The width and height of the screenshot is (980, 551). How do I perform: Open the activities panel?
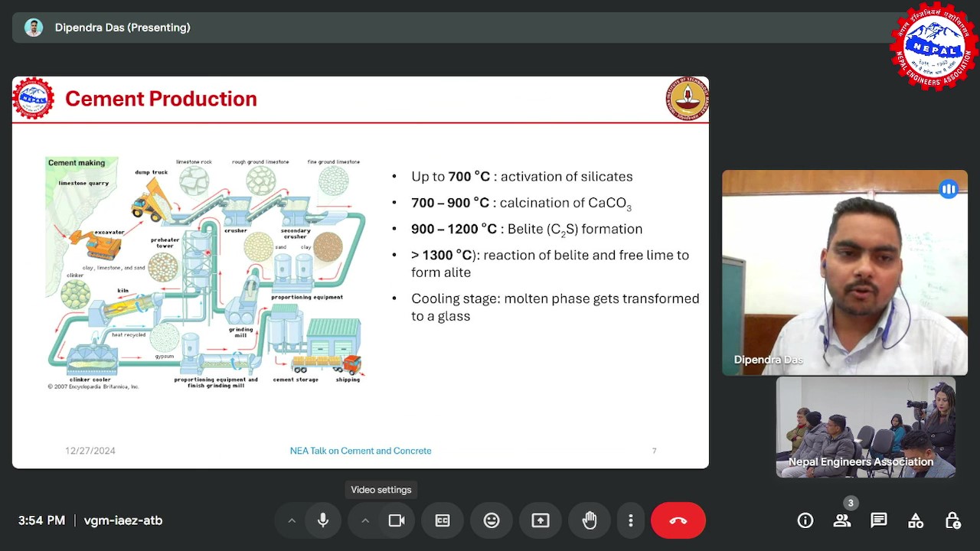tap(916, 520)
